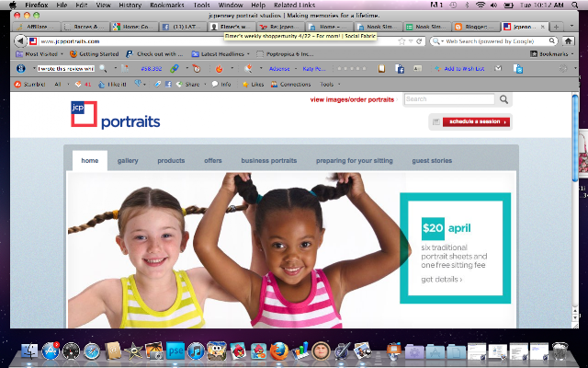Click the Getting Started bookmark

94,54
